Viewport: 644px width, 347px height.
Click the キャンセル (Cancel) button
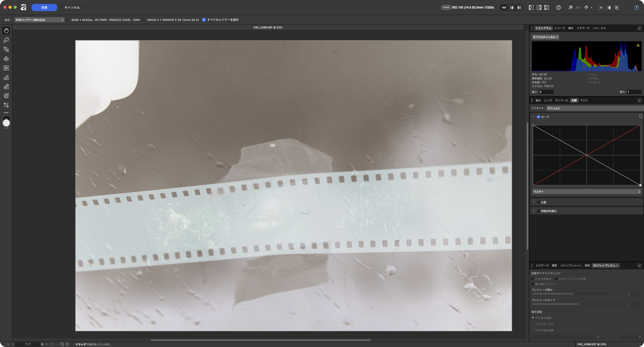click(72, 7)
